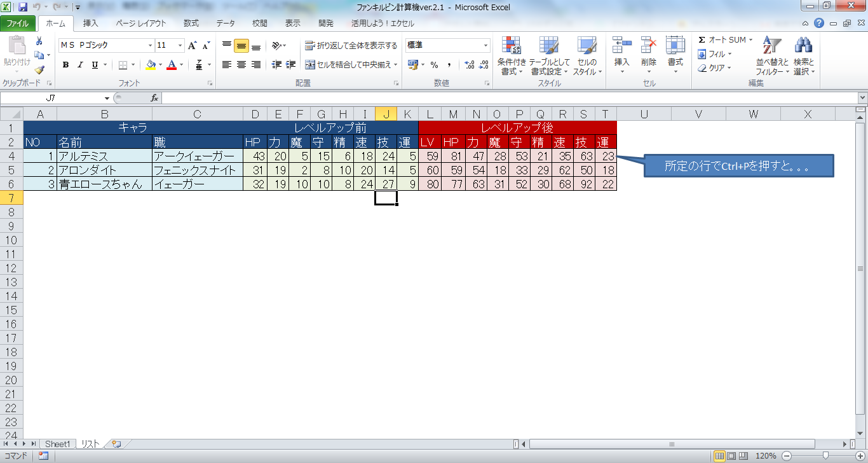
Task: Toggle Wrap Text (折り返して全体を表示する)
Action: point(351,46)
